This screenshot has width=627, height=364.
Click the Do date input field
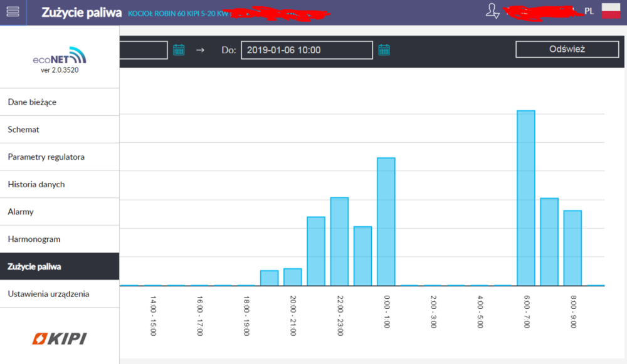pyautogui.click(x=307, y=50)
